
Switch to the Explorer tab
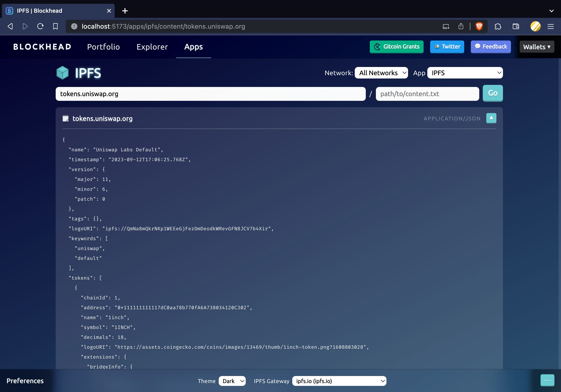point(152,47)
